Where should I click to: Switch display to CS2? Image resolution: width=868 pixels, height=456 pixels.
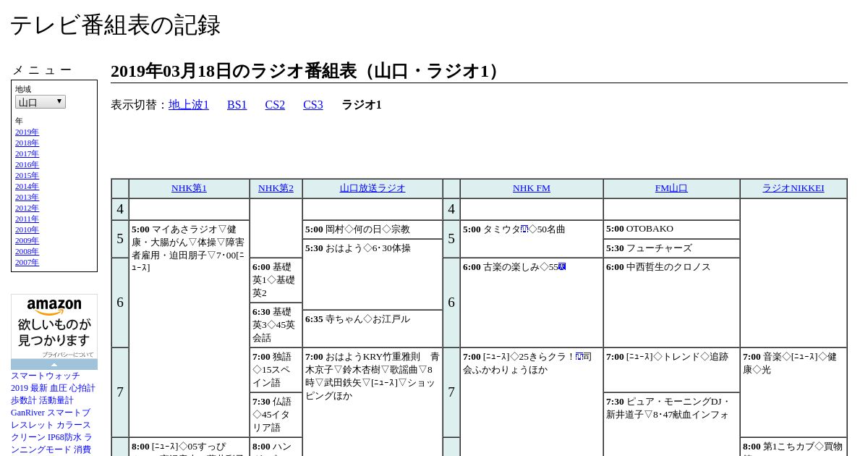pyautogui.click(x=275, y=105)
